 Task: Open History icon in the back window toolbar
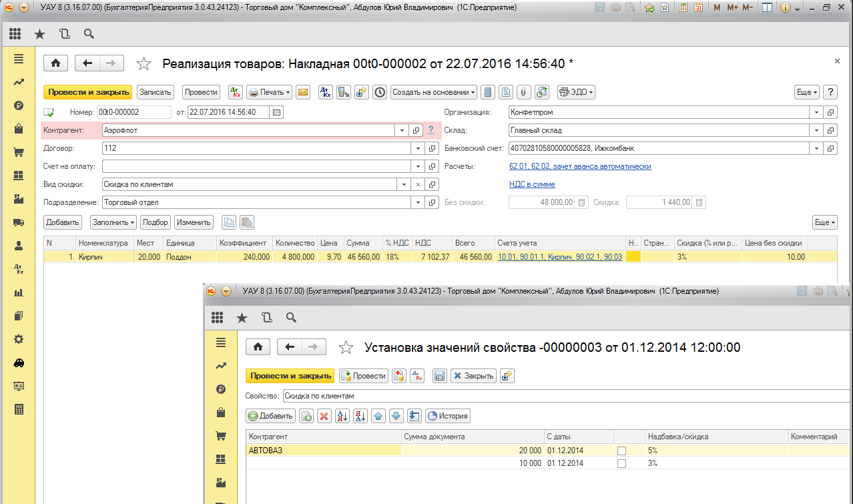[65, 33]
